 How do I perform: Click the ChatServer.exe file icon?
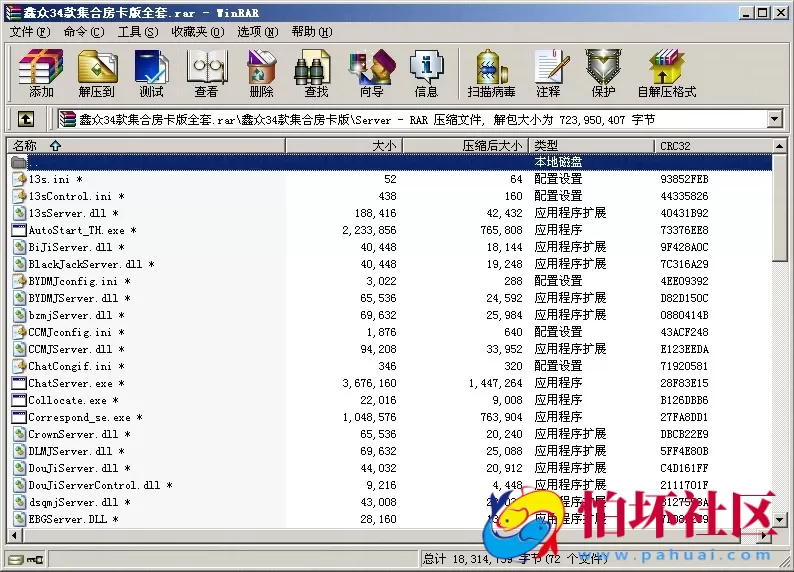19,383
